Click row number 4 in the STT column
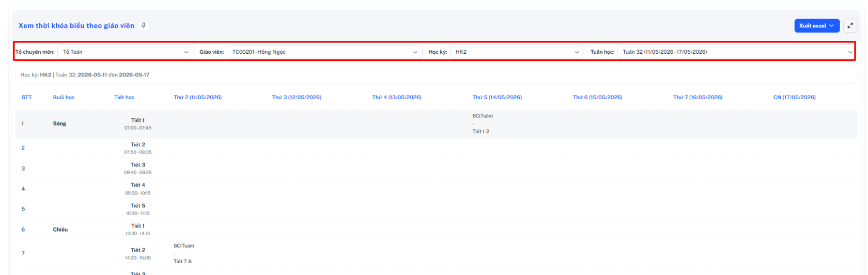 pos(23,189)
